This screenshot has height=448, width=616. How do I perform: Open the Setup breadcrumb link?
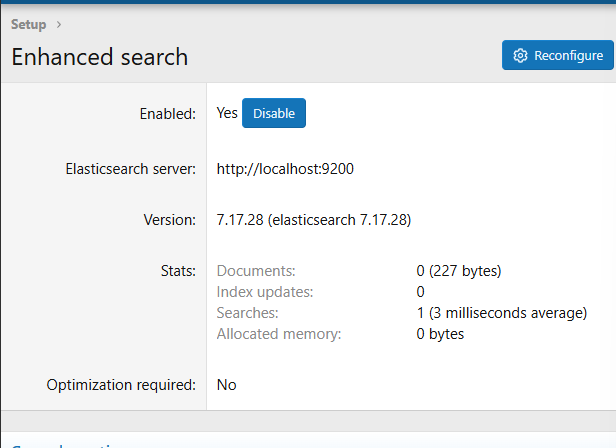[28, 24]
